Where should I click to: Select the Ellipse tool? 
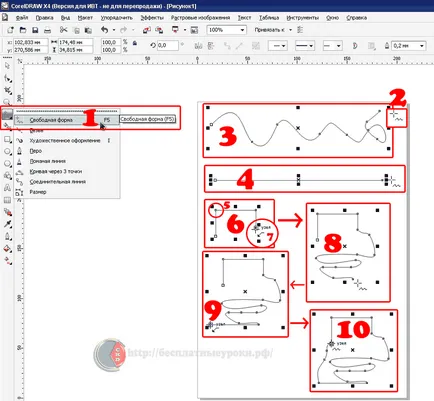pyautogui.click(x=7, y=152)
